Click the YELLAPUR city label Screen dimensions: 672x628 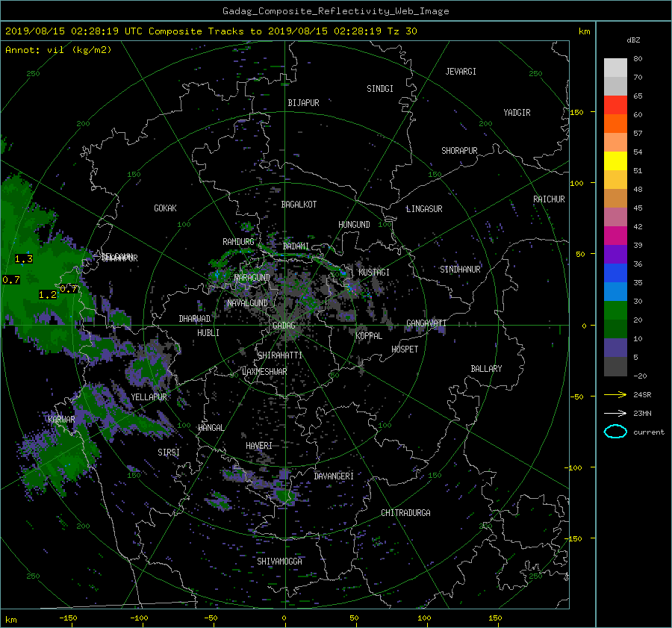point(149,397)
